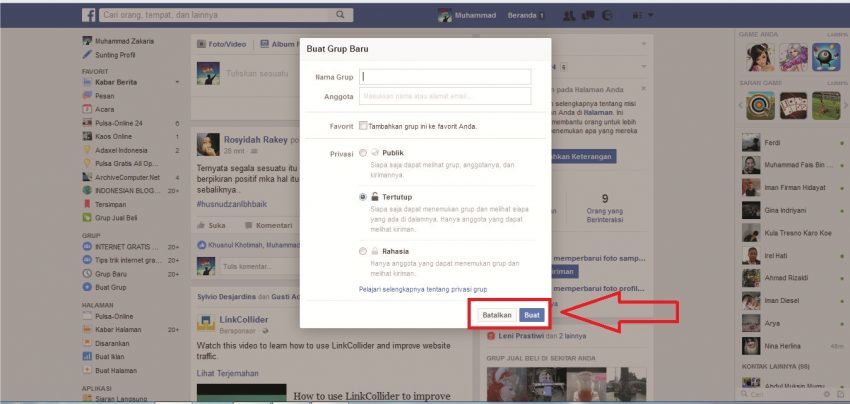Open Grup Jual Beli in sidebar

pyautogui.click(x=116, y=218)
